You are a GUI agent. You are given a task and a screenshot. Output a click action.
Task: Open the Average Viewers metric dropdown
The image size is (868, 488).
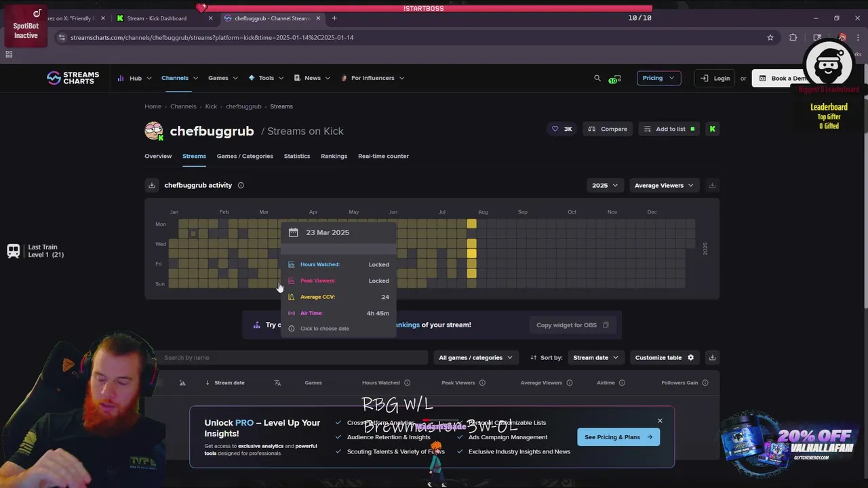click(x=663, y=185)
